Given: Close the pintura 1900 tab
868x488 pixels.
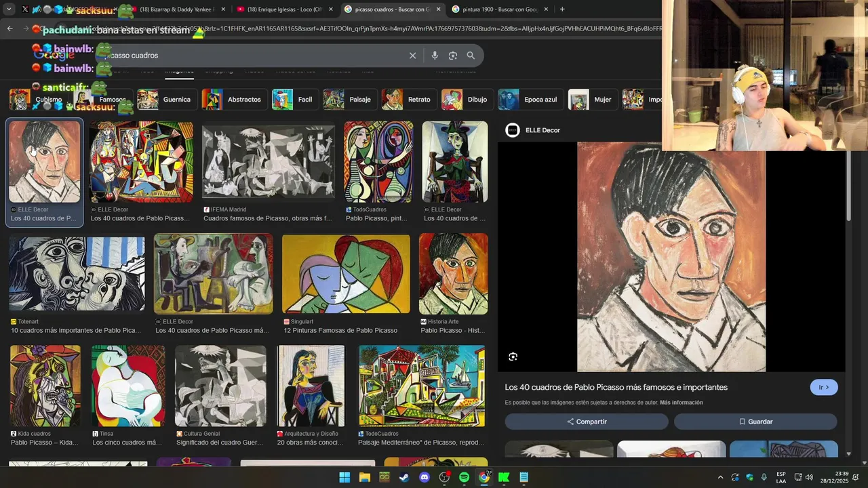Looking at the screenshot, I should (x=546, y=9).
